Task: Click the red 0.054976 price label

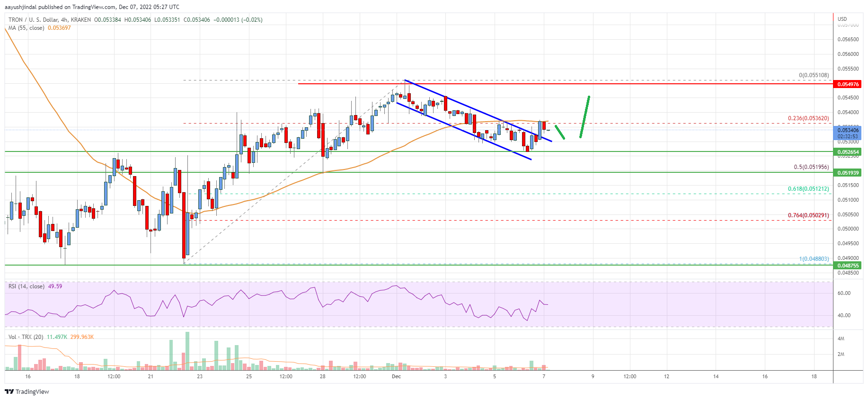Action: (x=848, y=84)
